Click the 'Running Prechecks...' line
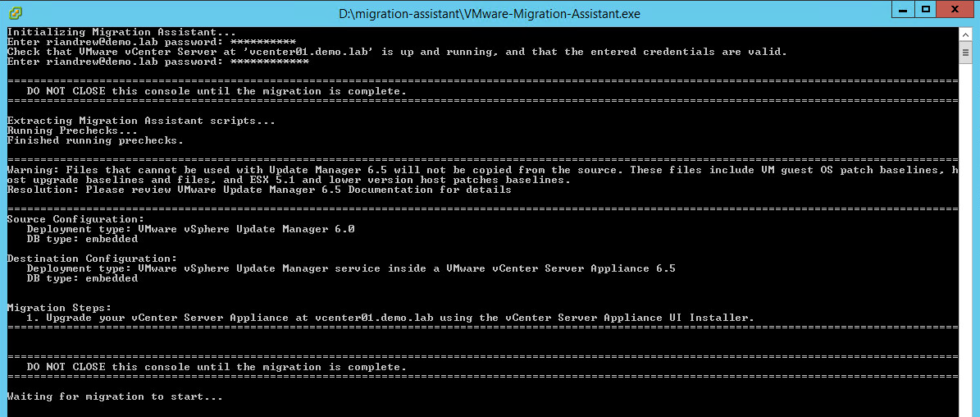 click(72, 131)
